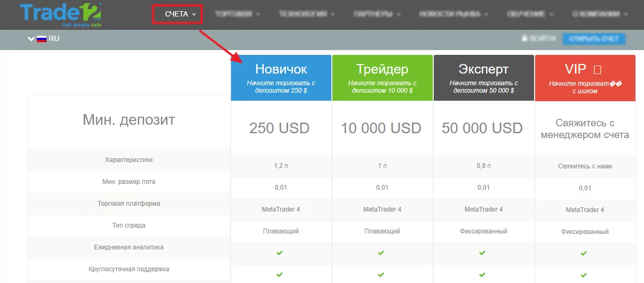Click 'Свяжитесь с менеджером счета' text

tap(585, 129)
